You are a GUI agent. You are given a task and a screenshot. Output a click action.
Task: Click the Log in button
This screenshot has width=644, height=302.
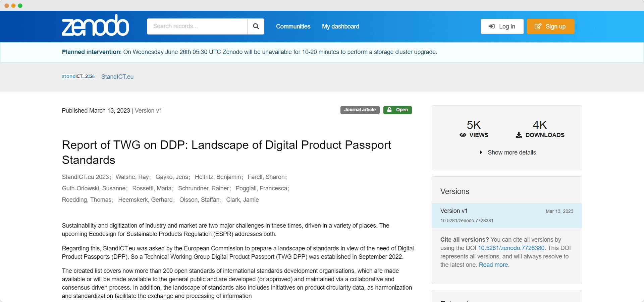[x=502, y=26]
